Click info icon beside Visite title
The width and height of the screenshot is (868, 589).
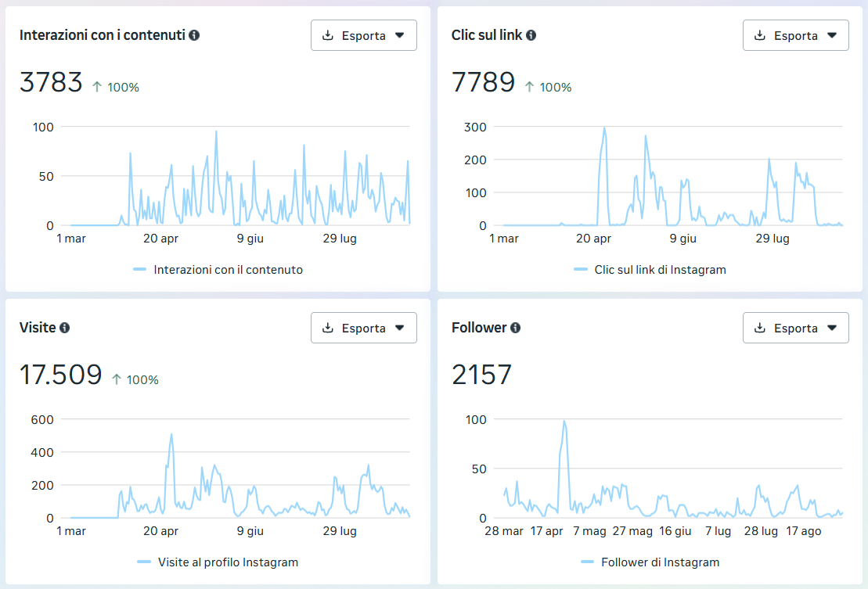point(64,328)
